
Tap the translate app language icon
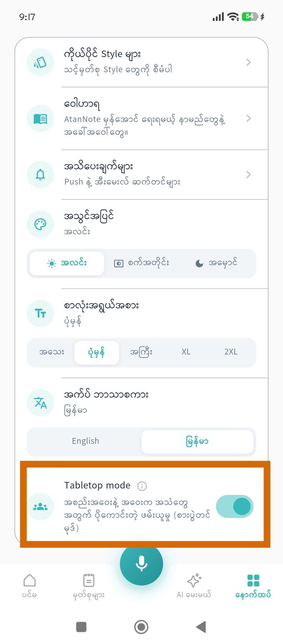(40, 403)
